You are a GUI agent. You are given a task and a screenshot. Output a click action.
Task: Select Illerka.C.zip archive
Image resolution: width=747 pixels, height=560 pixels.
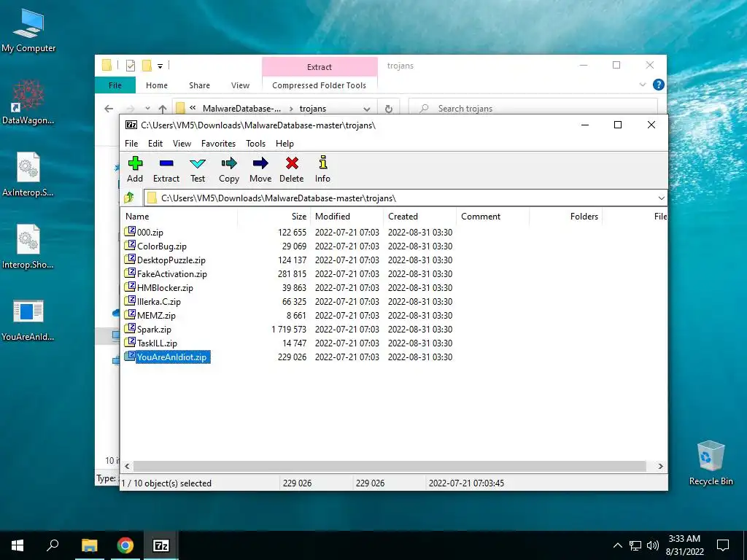(x=152, y=301)
